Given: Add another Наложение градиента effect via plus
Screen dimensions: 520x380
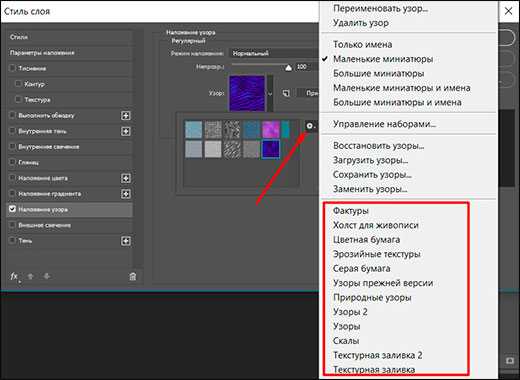Looking at the screenshot, I should (126, 194).
